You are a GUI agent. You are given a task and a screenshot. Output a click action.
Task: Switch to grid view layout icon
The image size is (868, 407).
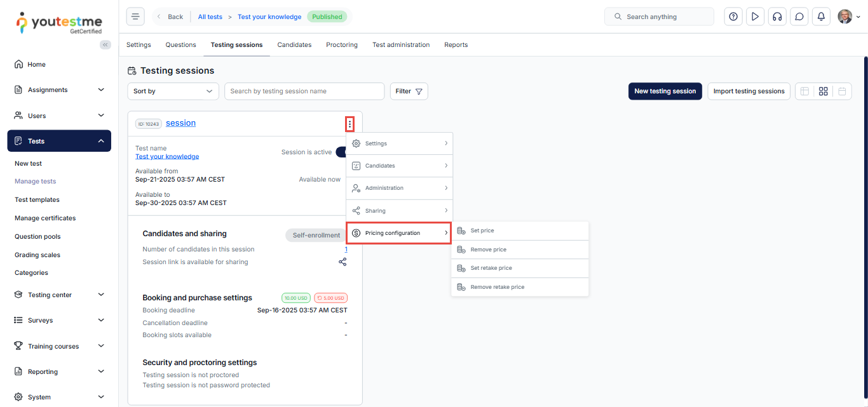click(823, 91)
